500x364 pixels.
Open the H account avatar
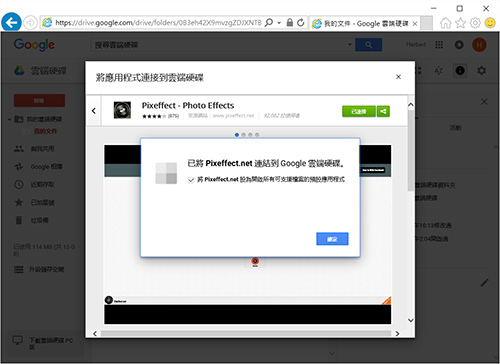click(x=479, y=45)
